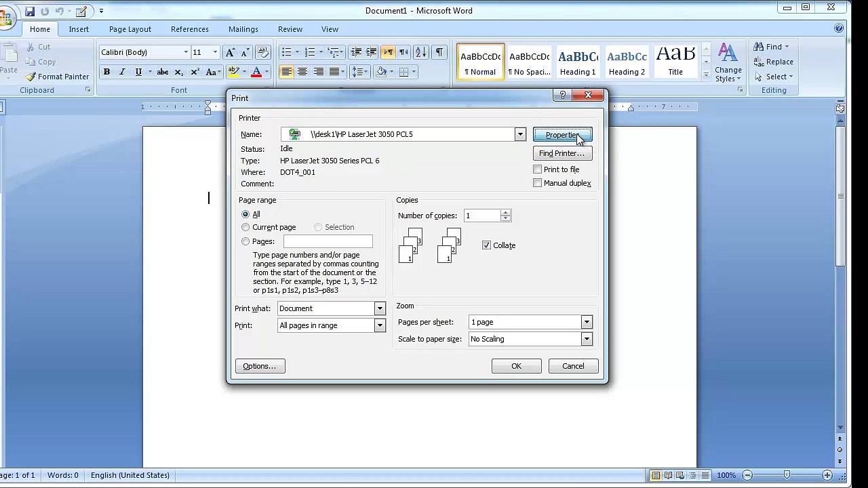Screen dimensions: 868x488
Task: Enable Print to file checkbox
Action: point(538,169)
